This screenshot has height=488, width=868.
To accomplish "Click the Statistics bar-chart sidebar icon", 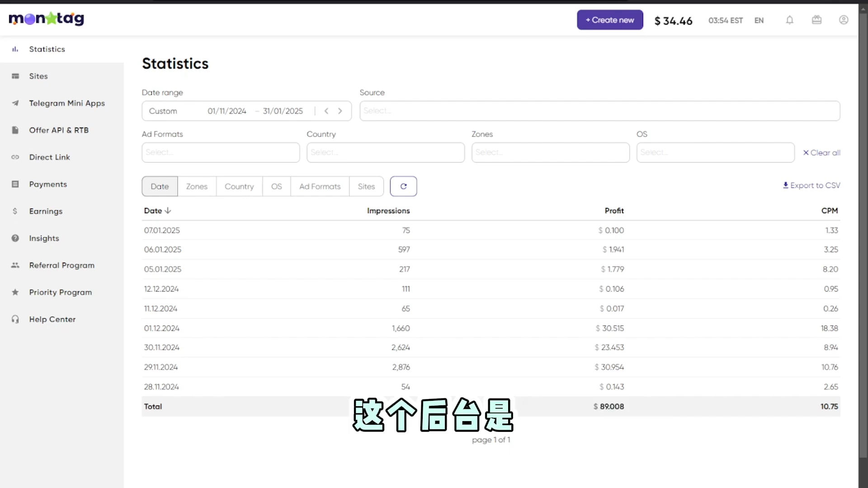I will tap(15, 49).
